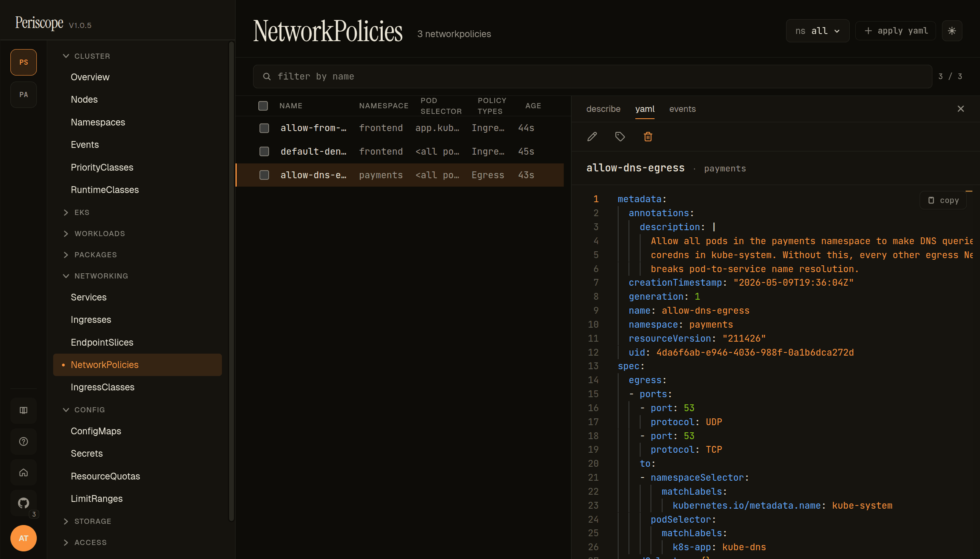Expand the EKS section
This screenshot has width=980, height=559.
(x=76, y=213)
